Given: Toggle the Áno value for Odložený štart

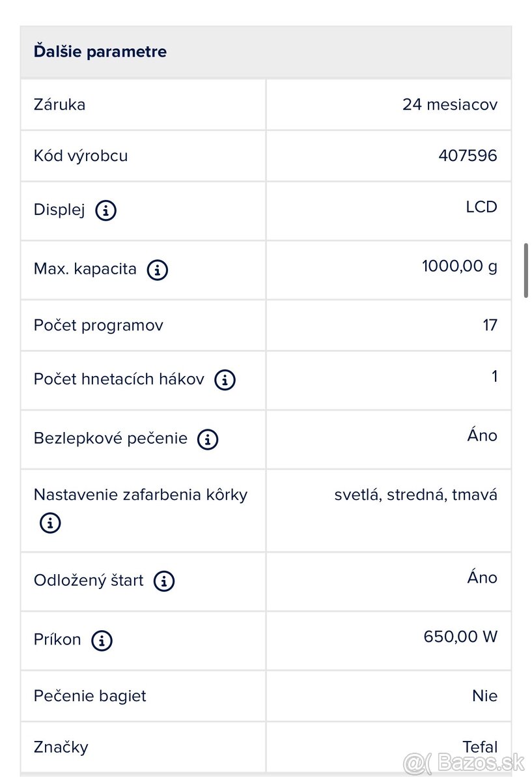Looking at the screenshot, I should click(482, 577).
